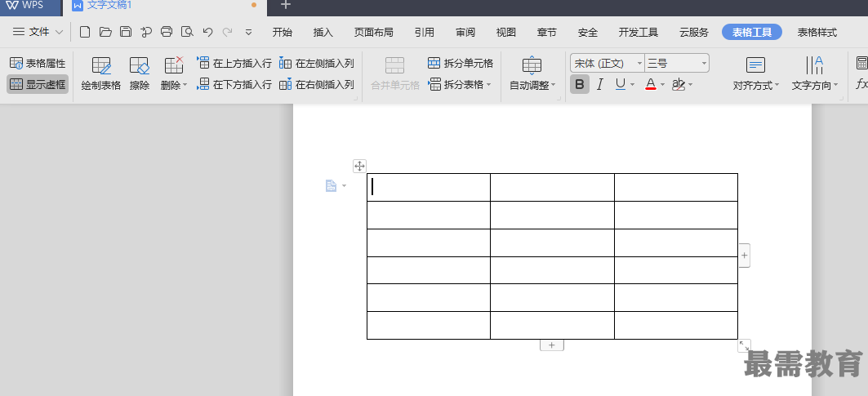Viewport: 868px width, 396px height.
Task: Switch to the 视图 tab
Action: [x=506, y=32]
